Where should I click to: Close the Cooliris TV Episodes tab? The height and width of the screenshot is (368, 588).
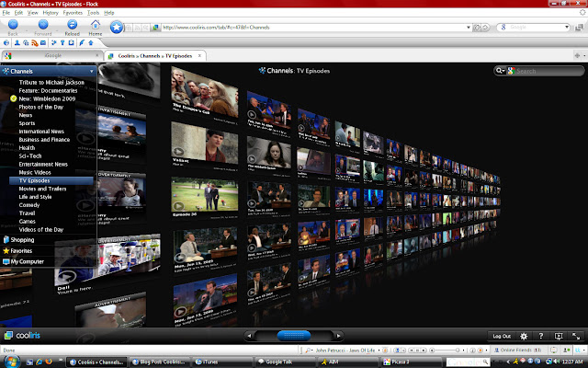(199, 55)
